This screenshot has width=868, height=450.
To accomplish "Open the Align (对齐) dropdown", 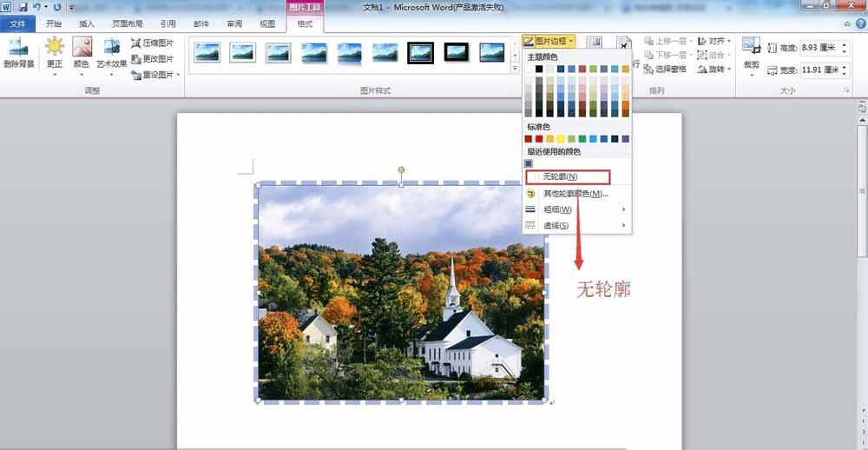I will [x=714, y=41].
